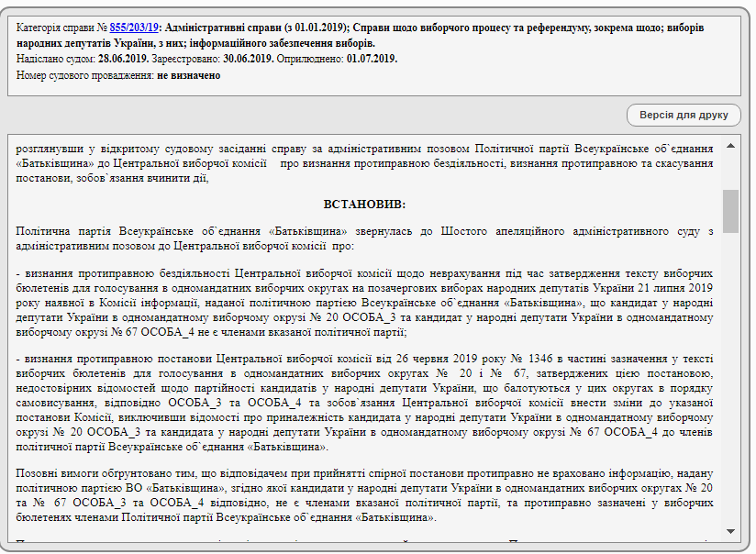Screen dimensions: 756x554
Task: Click paragraph beginning '- визнання протиправною бездіяльності'
Action: (x=364, y=303)
